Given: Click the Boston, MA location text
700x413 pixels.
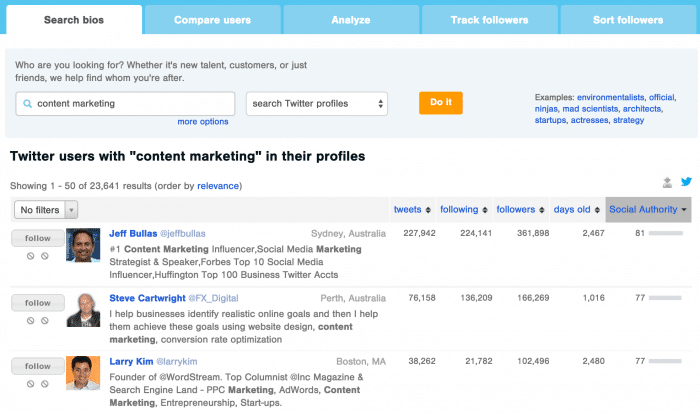Looking at the screenshot, I should 361,362.
